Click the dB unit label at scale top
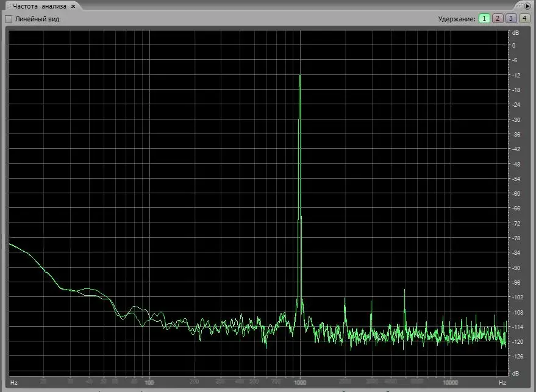The image size is (536, 392). (x=515, y=33)
